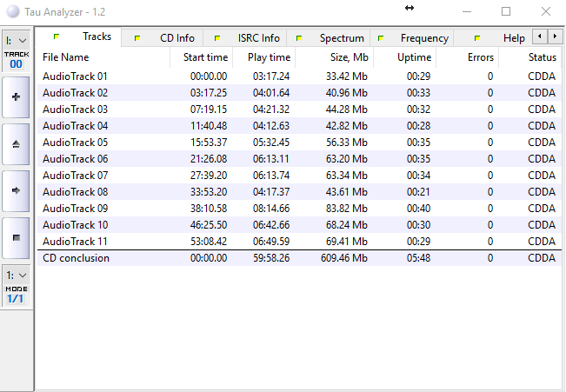The width and height of the screenshot is (566, 392).
Task: Click the size 56.33 Mb cell
Action: pyautogui.click(x=347, y=143)
